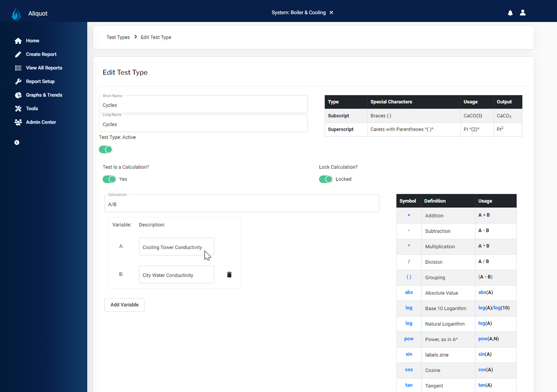Open View All Reports
557x392 pixels.
(x=44, y=67)
